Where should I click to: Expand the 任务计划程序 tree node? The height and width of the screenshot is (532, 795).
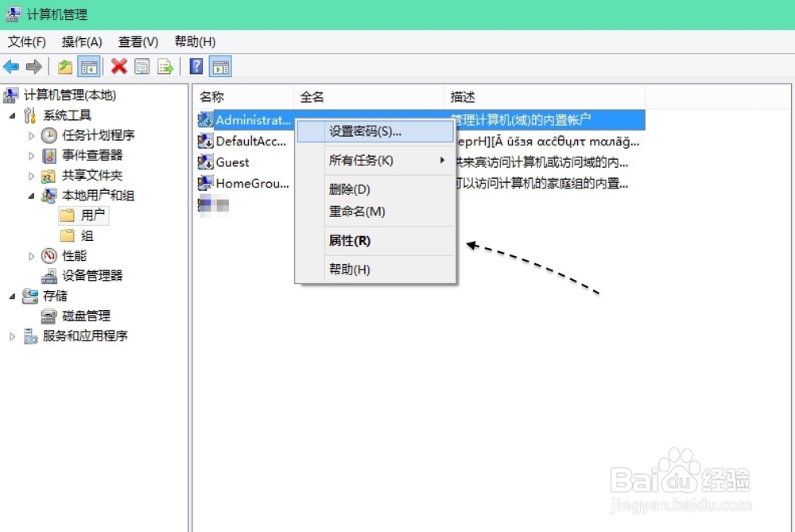(x=30, y=135)
